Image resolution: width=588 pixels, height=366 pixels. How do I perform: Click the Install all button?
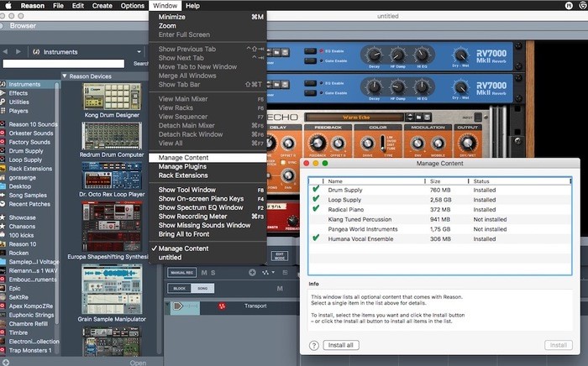pyautogui.click(x=340, y=345)
